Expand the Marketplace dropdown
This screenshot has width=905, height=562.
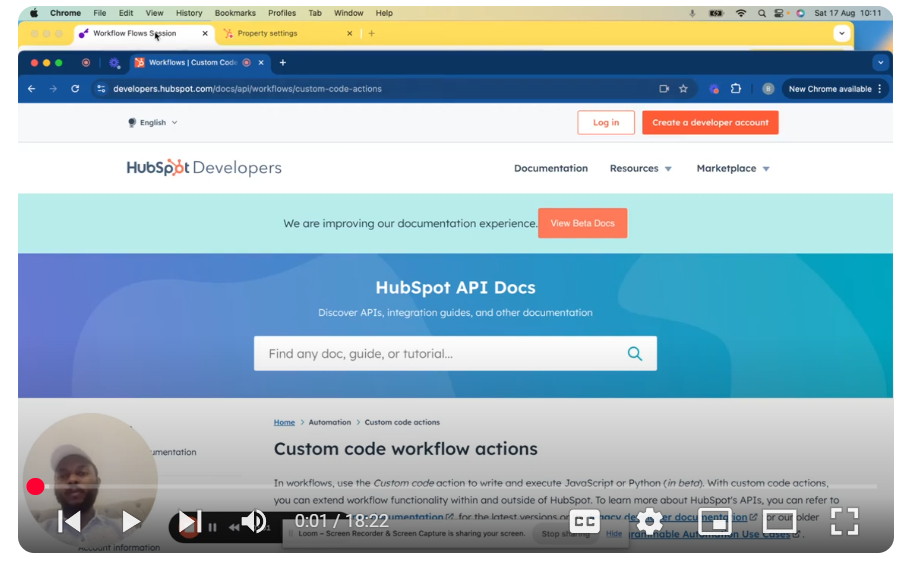pyautogui.click(x=733, y=168)
